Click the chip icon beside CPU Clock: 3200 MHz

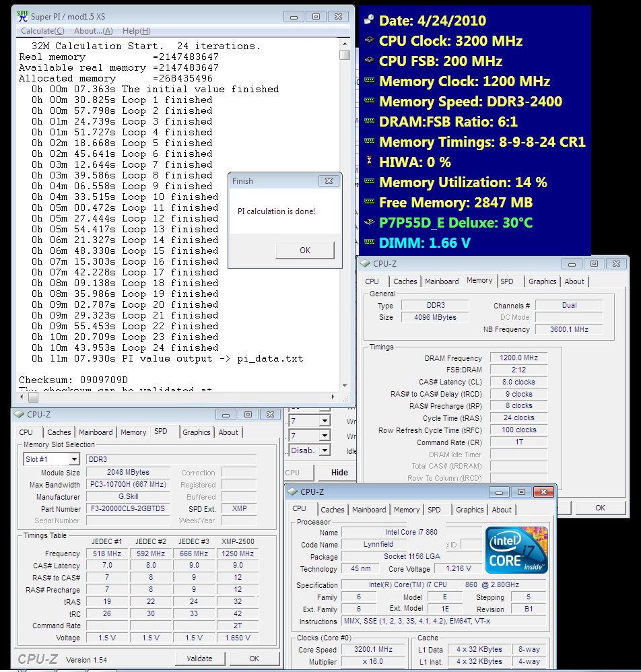(369, 40)
